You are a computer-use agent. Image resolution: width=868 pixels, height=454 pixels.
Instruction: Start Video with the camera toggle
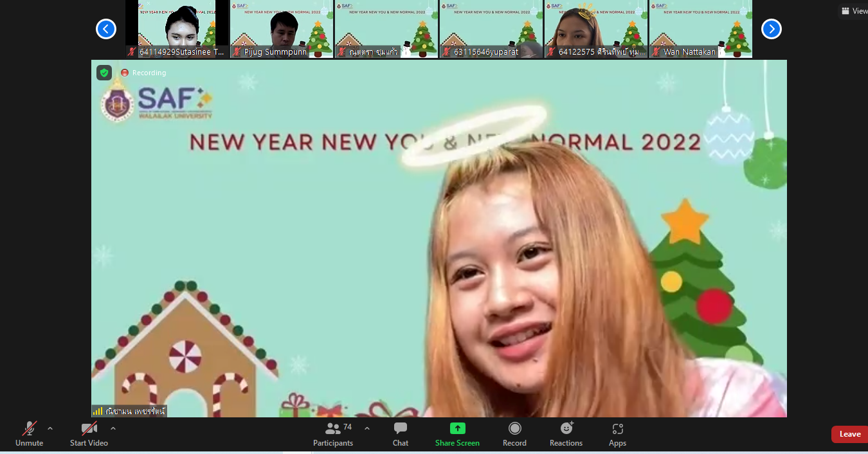[89, 434]
